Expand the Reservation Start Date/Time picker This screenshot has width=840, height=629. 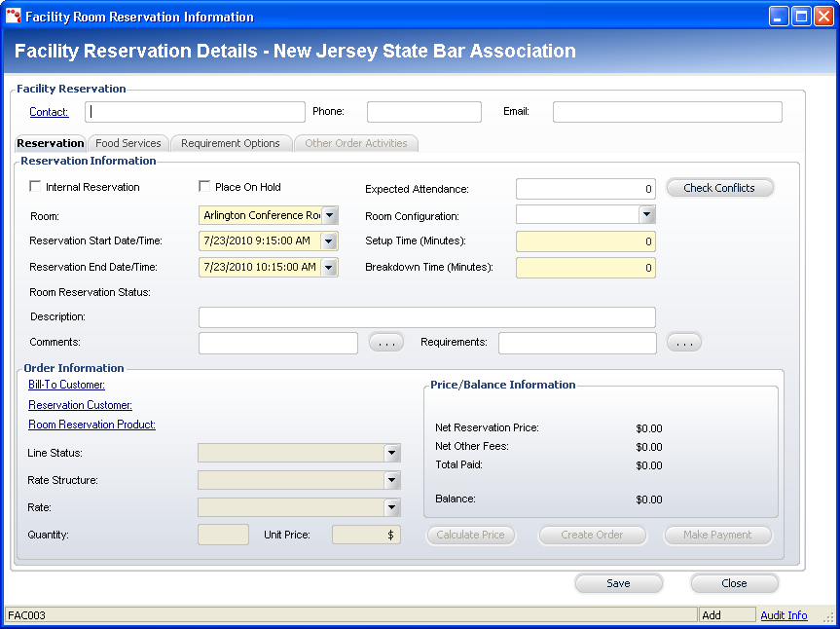pos(329,241)
